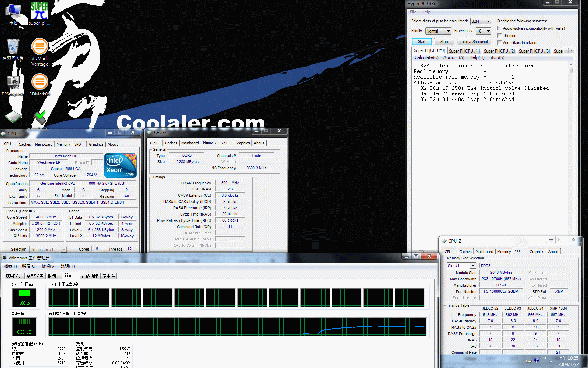
Task: Open the chip with green checkmark icon
Action: pyautogui.click(x=40, y=118)
